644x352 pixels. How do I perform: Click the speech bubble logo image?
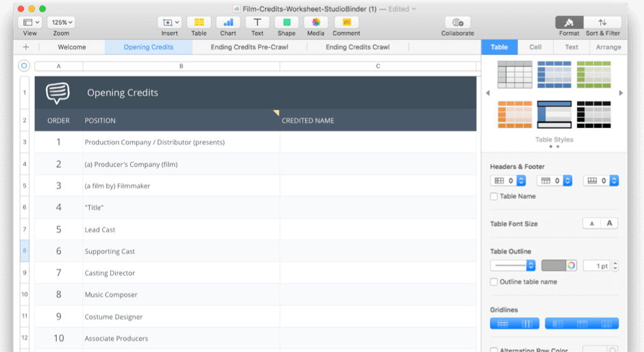click(x=58, y=93)
